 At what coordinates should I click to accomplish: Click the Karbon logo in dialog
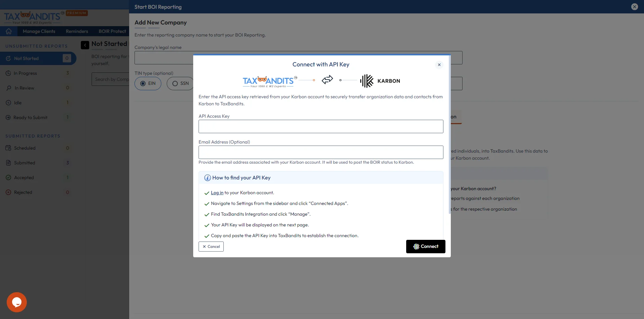(x=380, y=81)
